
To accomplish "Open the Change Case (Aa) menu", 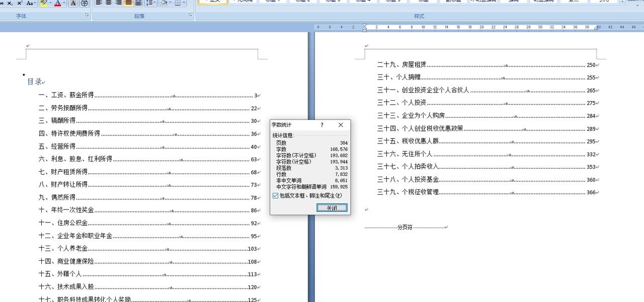I will point(31,3).
